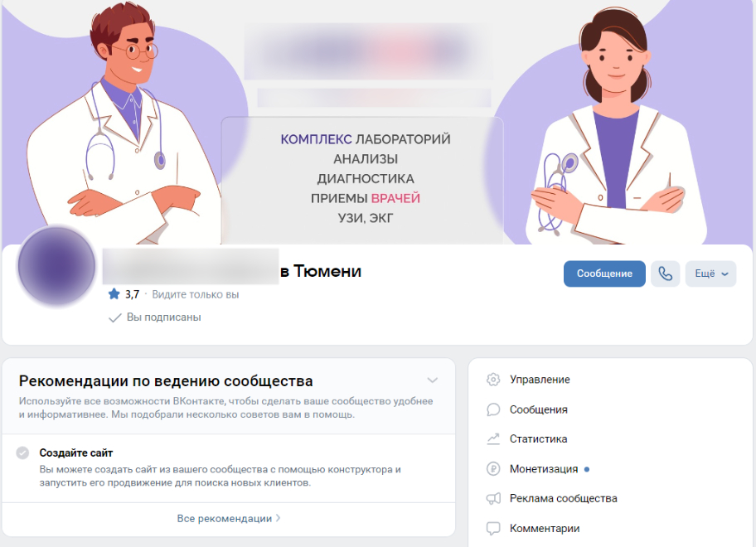Click the community cover banner image
Screen dimensions: 756x547
coord(377,122)
